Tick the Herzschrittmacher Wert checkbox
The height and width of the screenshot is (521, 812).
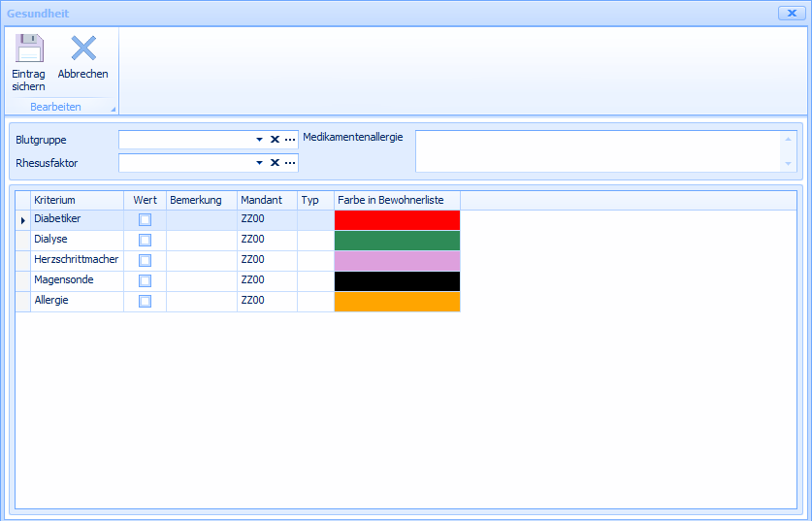tap(145, 261)
